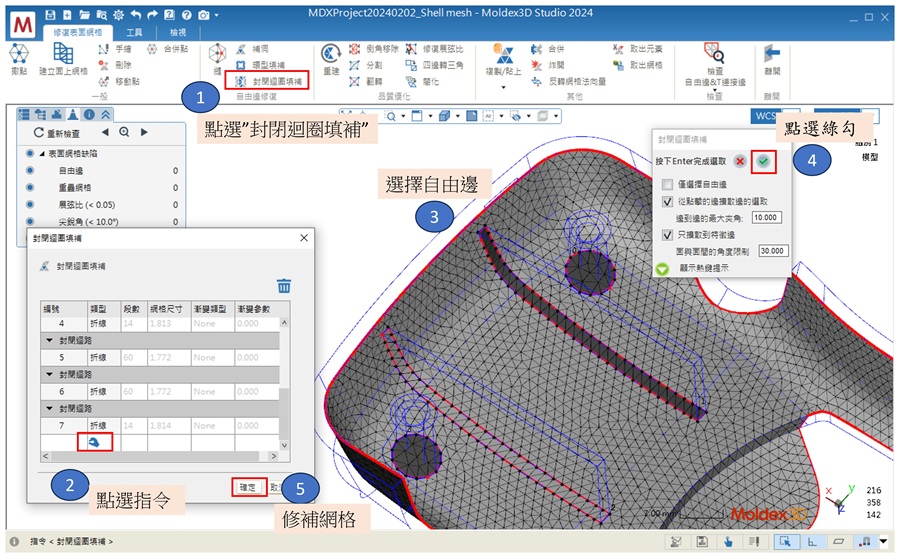Click the 確定 button in dialog
The height and width of the screenshot is (558, 900).
click(x=247, y=487)
